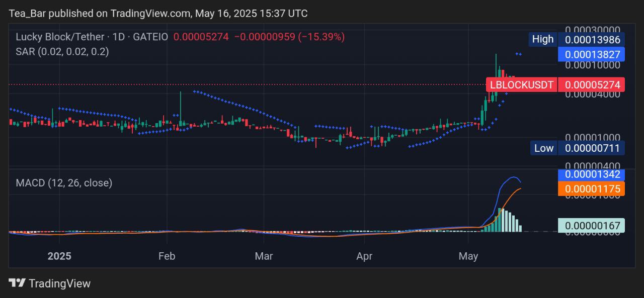The height and width of the screenshot is (298, 644).
Task: Click the 0.00001000 price axis tick
Action: pos(592,137)
